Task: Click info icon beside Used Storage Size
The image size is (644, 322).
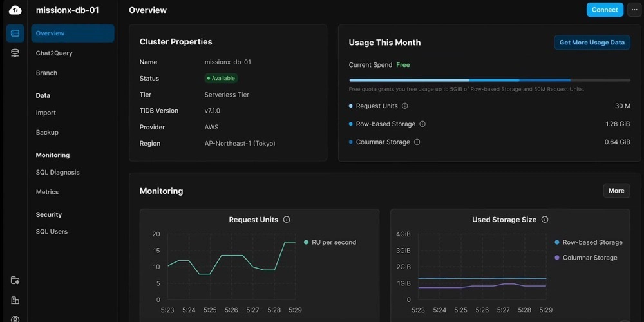Action: pos(545,220)
